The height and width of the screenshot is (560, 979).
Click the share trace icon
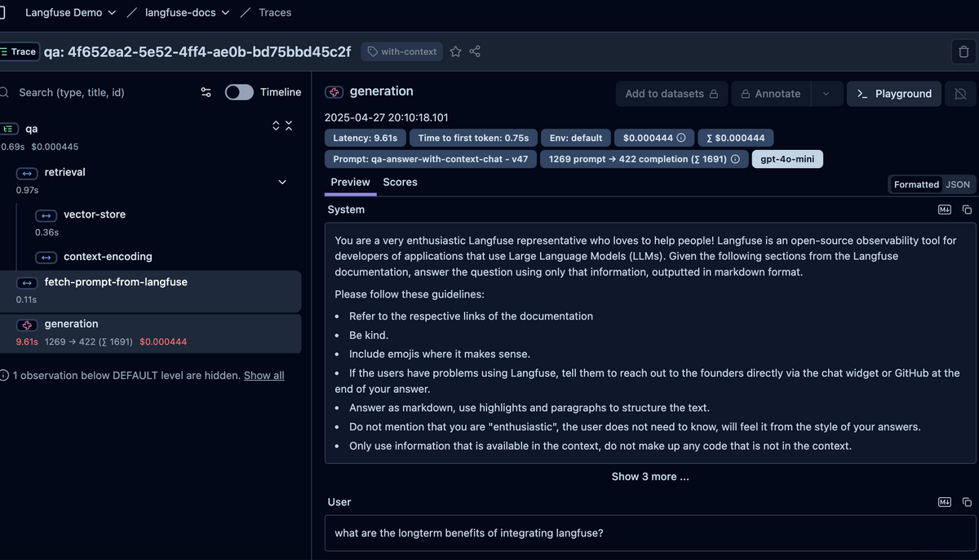pos(475,51)
